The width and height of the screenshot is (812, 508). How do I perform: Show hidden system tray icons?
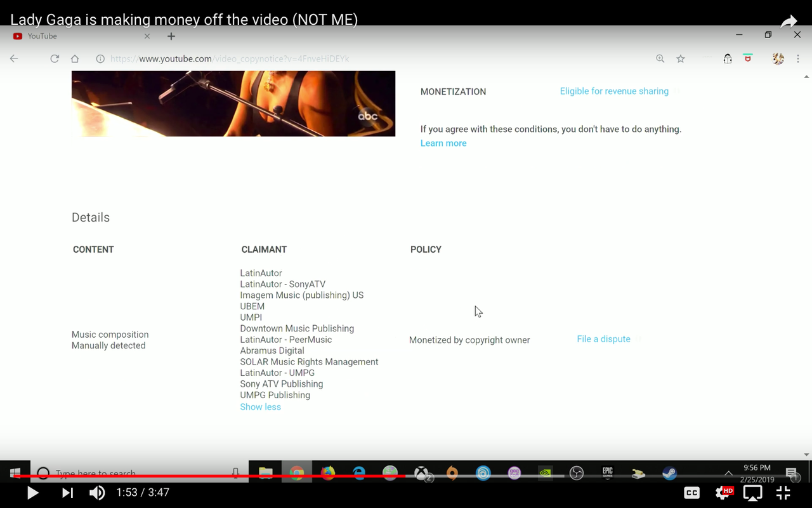pyautogui.click(x=728, y=473)
